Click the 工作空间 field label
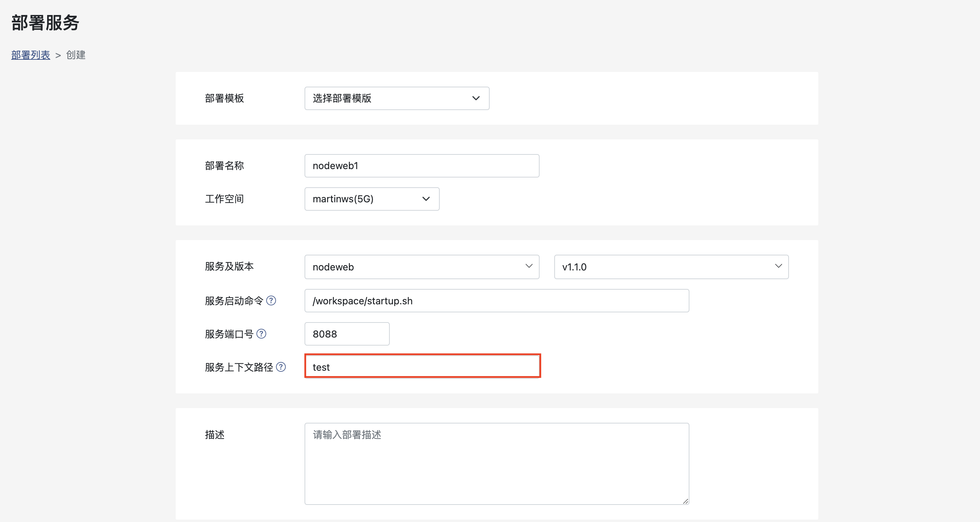This screenshot has height=522, width=980. [x=224, y=198]
